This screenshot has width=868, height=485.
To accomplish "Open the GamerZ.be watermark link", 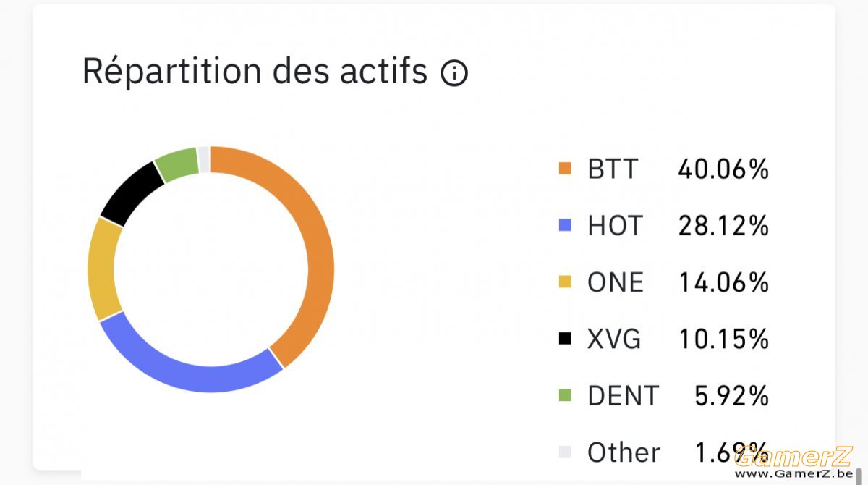I will (793, 463).
